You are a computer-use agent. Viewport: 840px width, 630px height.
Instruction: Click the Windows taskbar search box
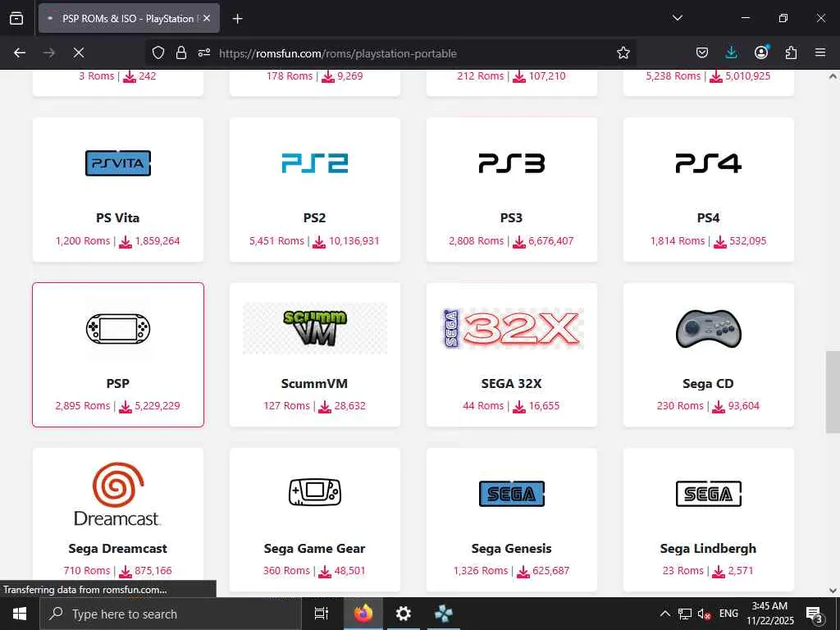[x=171, y=614]
